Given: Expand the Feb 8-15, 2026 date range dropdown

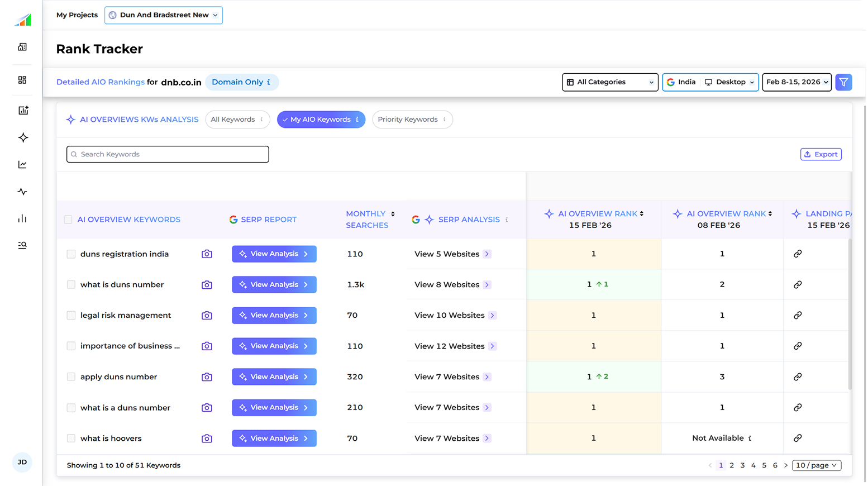Looking at the screenshot, I should pos(797,82).
